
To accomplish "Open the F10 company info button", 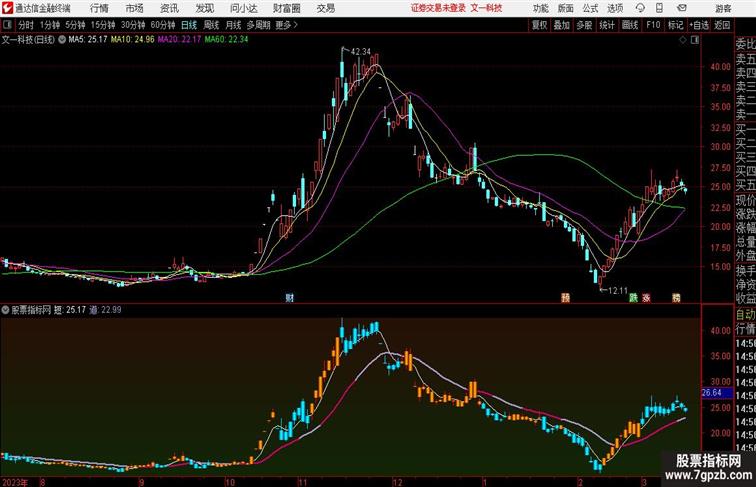I will (653, 25).
